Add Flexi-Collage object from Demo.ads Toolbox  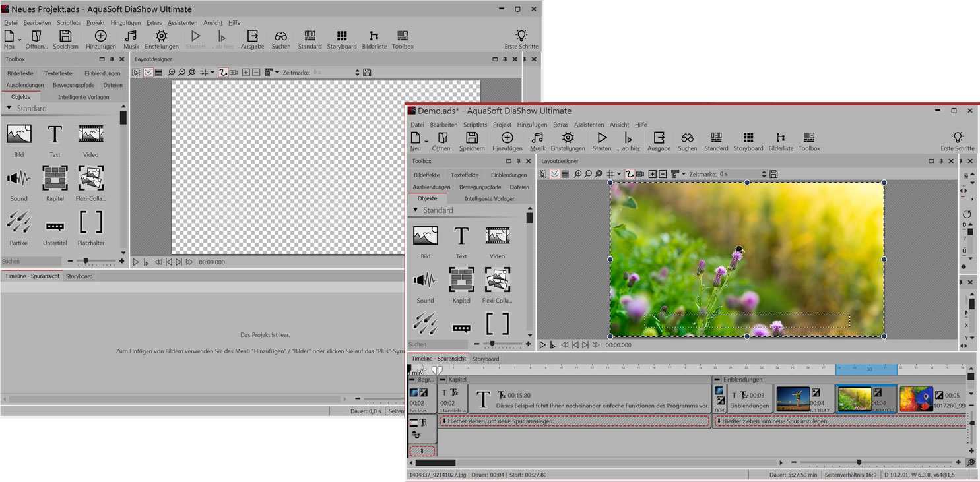[x=497, y=280]
